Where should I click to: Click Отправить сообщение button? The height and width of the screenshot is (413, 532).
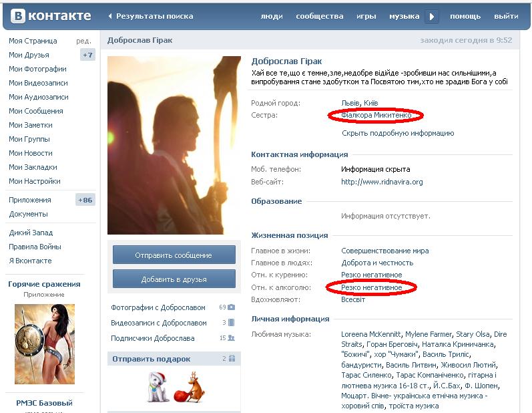(174, 255)
